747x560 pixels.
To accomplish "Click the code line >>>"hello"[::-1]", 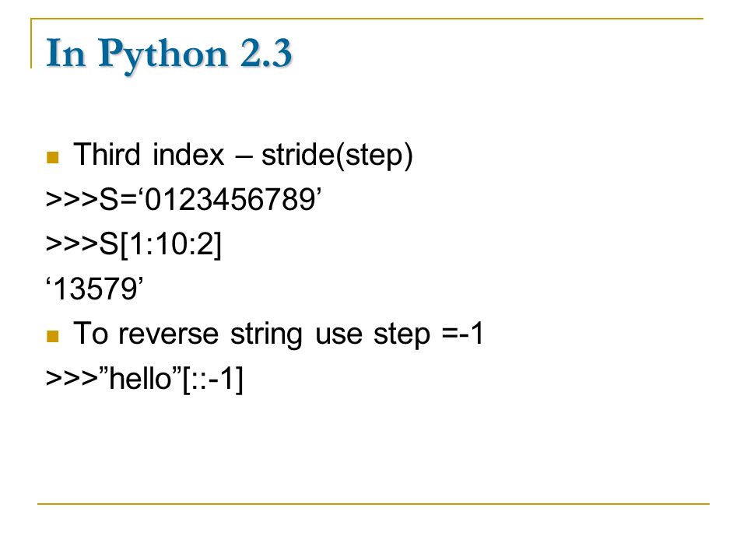I will [x=145, y=379].
